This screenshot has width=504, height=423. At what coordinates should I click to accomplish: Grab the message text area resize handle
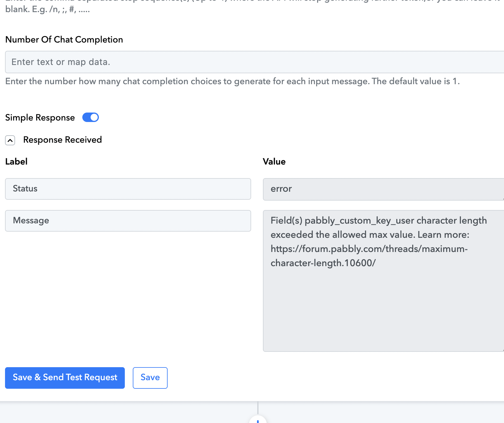[x=503, y=350]
